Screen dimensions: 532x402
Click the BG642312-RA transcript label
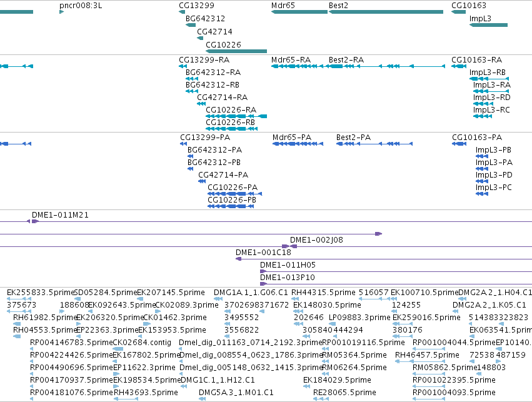(213, 73)
